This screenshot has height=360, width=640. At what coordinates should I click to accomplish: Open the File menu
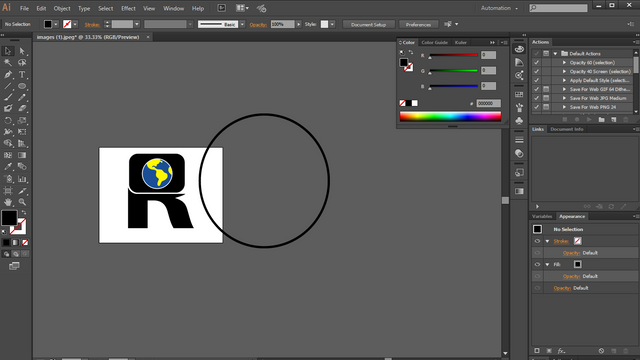(x=24, y=8)
